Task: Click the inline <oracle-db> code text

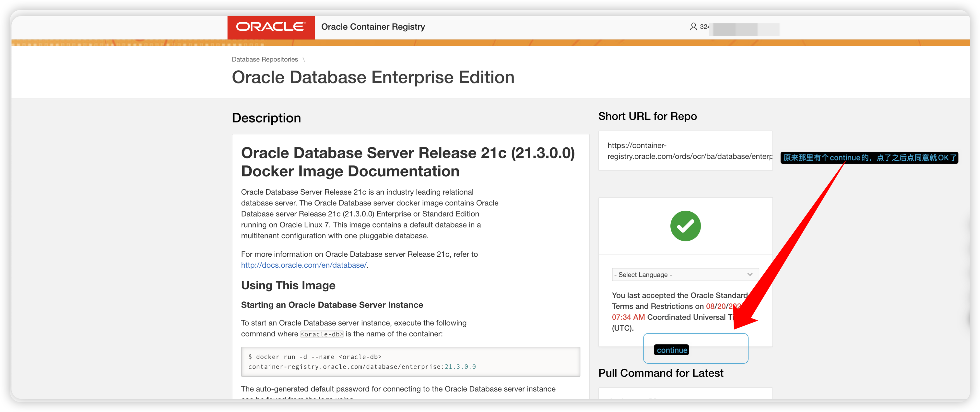Action: click(x=322, y=334)
